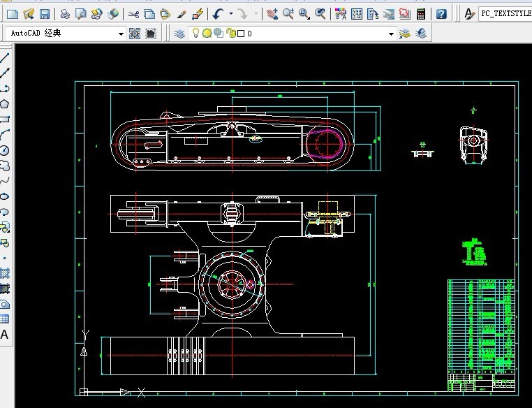Select the Match Properties brush icon
The width and height of the screenshot is (532, 408).
(182, 13)
